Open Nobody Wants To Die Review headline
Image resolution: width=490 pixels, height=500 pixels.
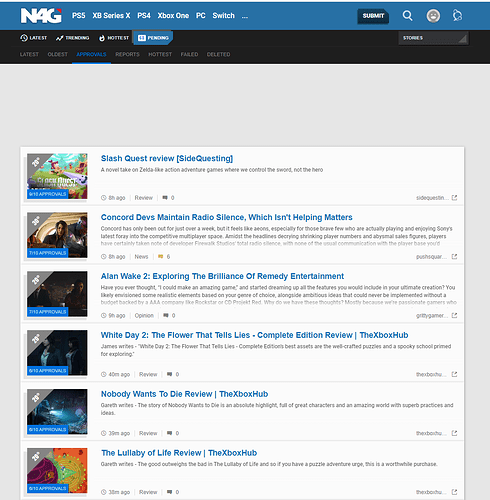click(x=184, y=394)
